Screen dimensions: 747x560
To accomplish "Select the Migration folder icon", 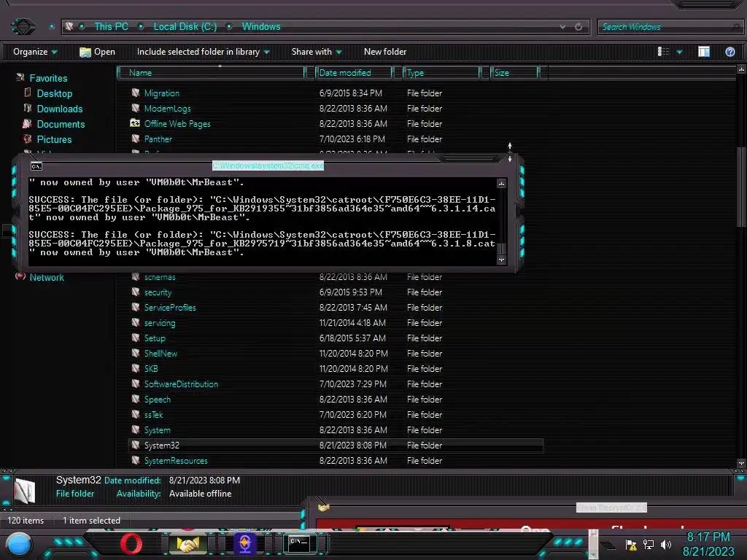I will click(136, 93).
